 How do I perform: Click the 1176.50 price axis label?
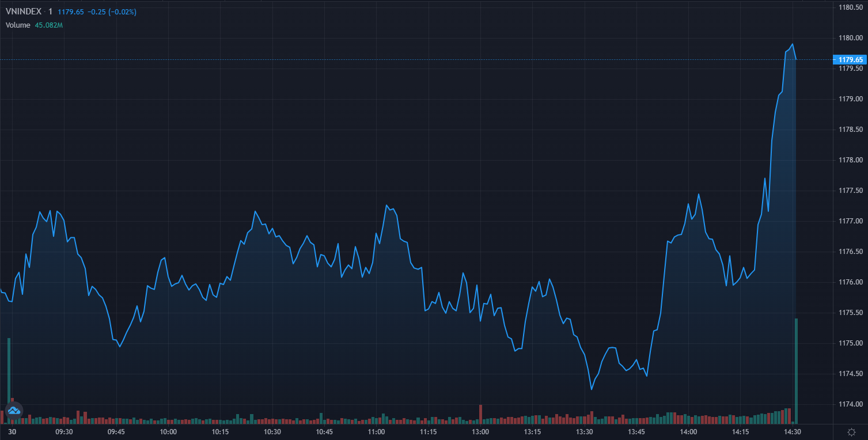[851, 252]
